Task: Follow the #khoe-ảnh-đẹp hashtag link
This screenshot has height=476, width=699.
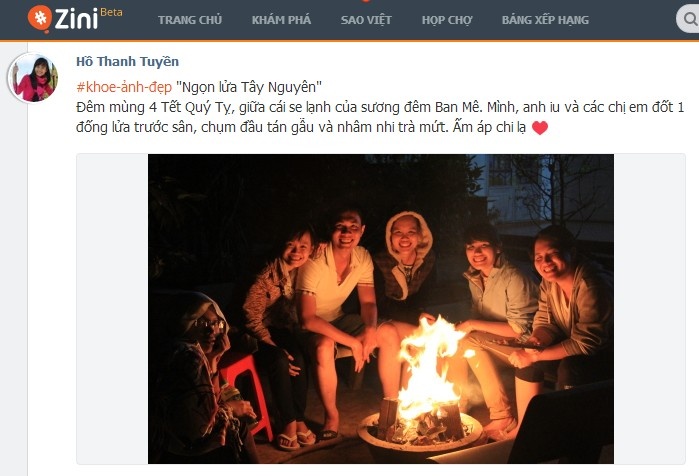Action: 124,87
